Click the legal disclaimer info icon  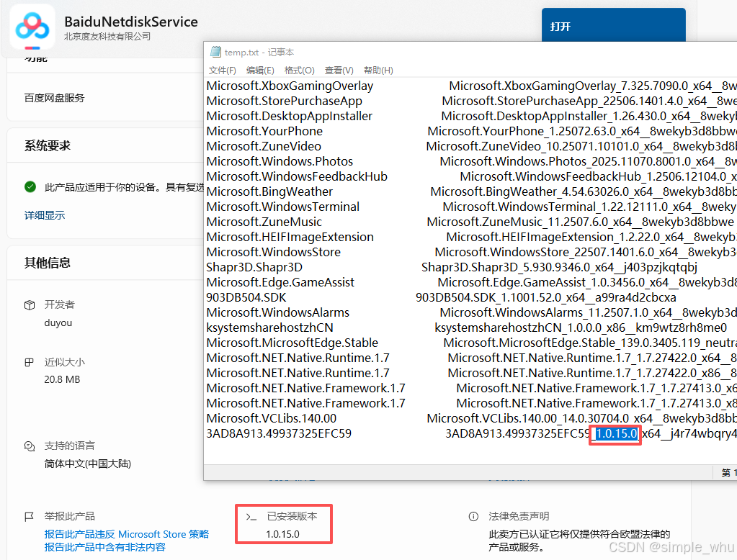coord(473,517)
